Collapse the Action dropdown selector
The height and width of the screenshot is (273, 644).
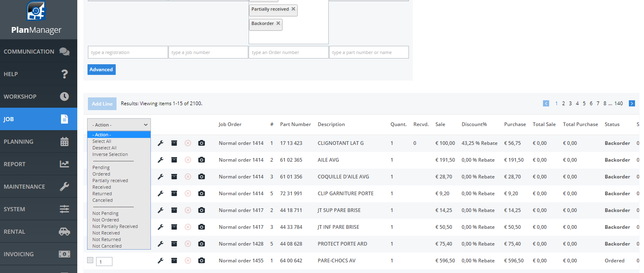point(119,125)
